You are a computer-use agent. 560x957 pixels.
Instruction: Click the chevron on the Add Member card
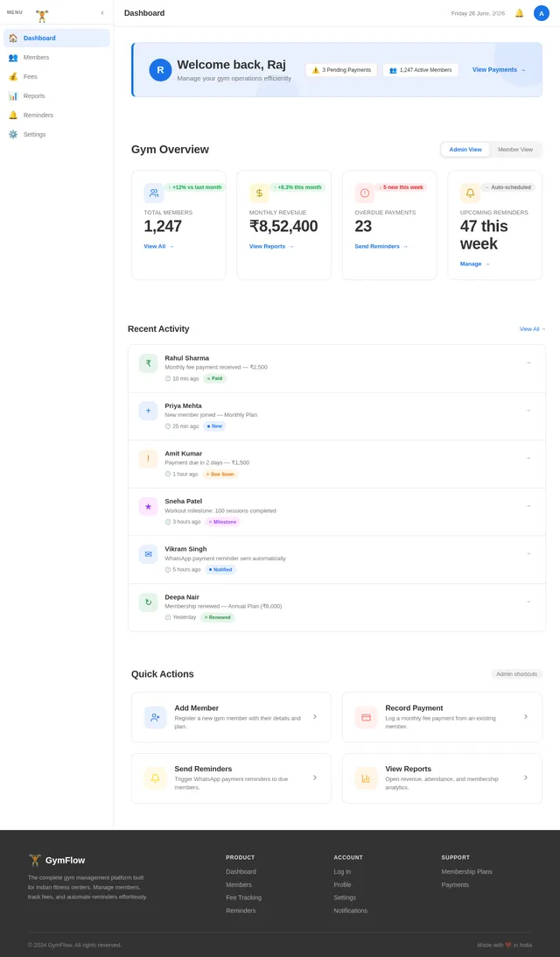click(315, 716)
